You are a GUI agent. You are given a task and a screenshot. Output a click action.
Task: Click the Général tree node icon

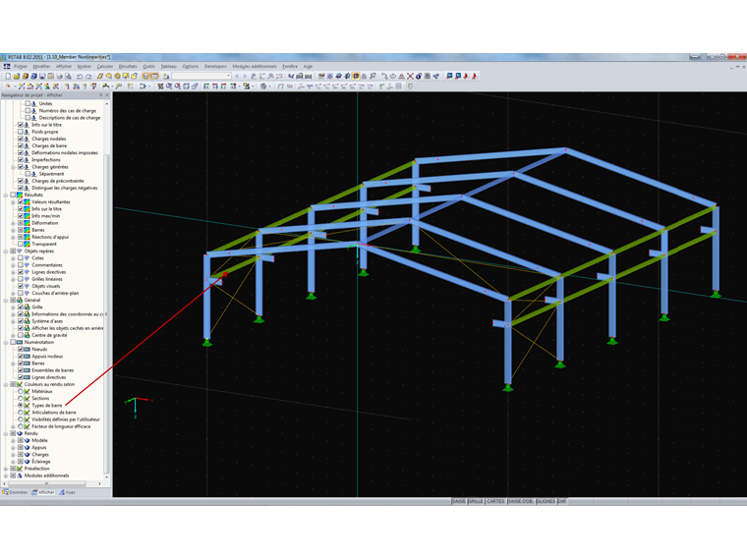20,300
